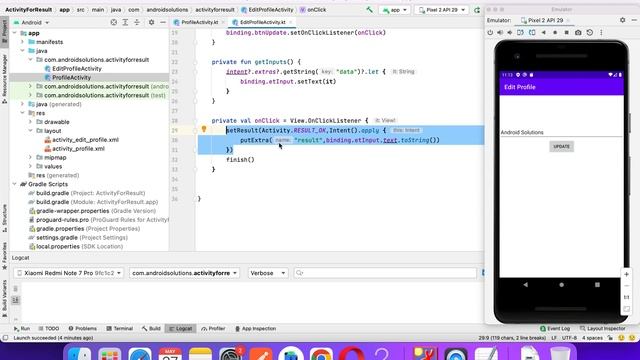Screen dimensions: 640x360
Task: Click the UTF-8 encoding in status bar
Action: (x=569, y=338)
